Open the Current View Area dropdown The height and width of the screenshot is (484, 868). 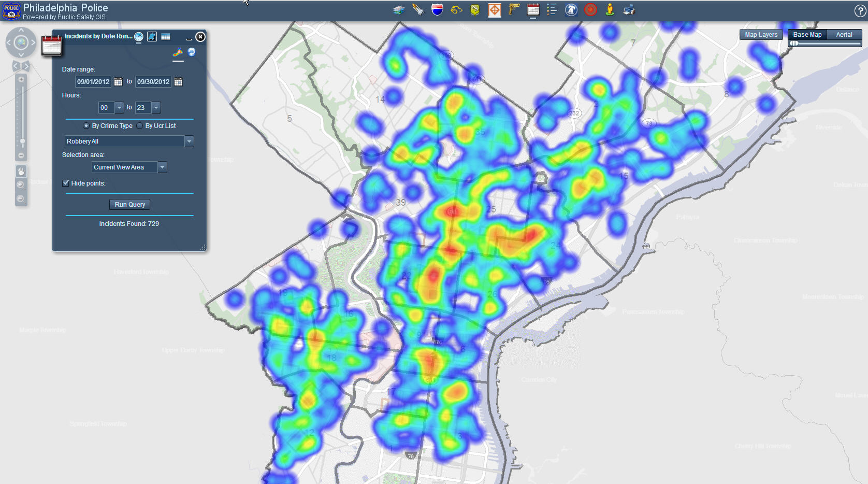tap(162, 167)
